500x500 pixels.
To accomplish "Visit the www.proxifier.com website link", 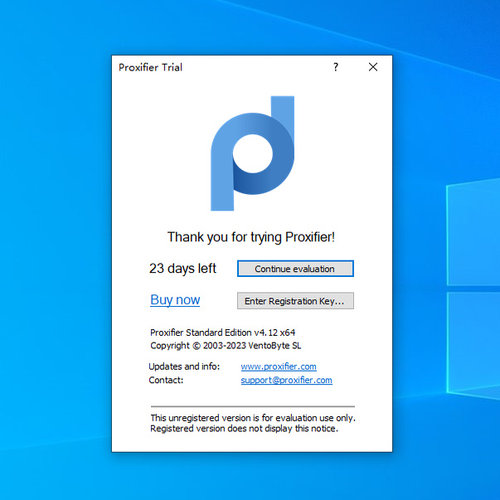I will coord(279,366).
